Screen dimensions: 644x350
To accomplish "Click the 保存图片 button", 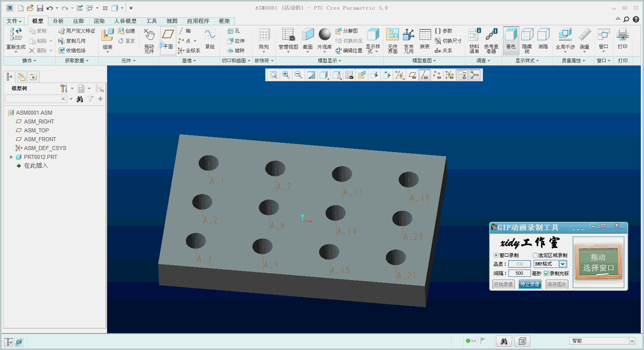I will pos(557,284).
